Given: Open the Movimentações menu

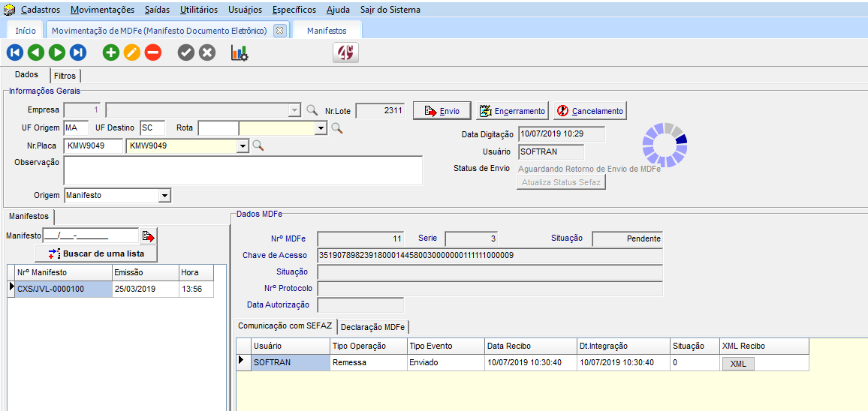Looking at the screenshot, I should coord(103,10).
